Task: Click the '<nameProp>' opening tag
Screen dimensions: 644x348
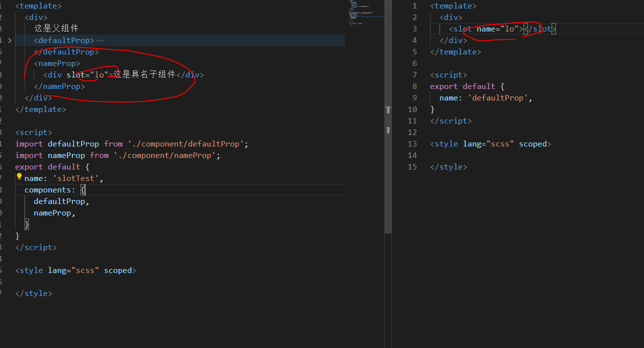Action: pos(57,63)
